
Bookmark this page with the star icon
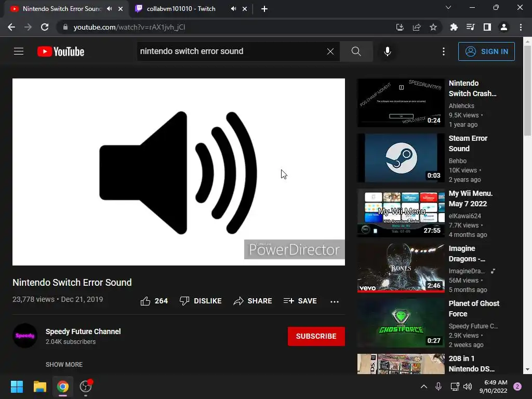coord(433,27)
